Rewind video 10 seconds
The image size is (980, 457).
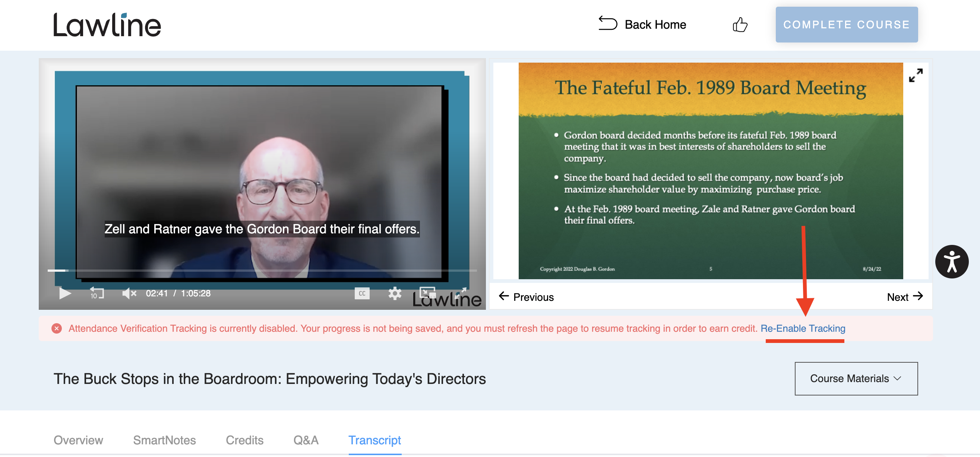pos(97,293)
